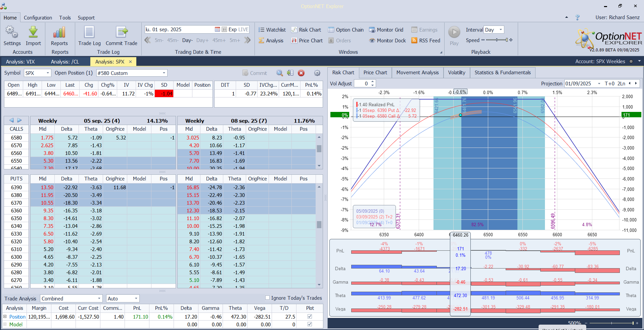Image resolution: width=644 pixels, height=330 pixels.
Task: Open the Combined trade analysis dropdown
Action: [99, 298]
